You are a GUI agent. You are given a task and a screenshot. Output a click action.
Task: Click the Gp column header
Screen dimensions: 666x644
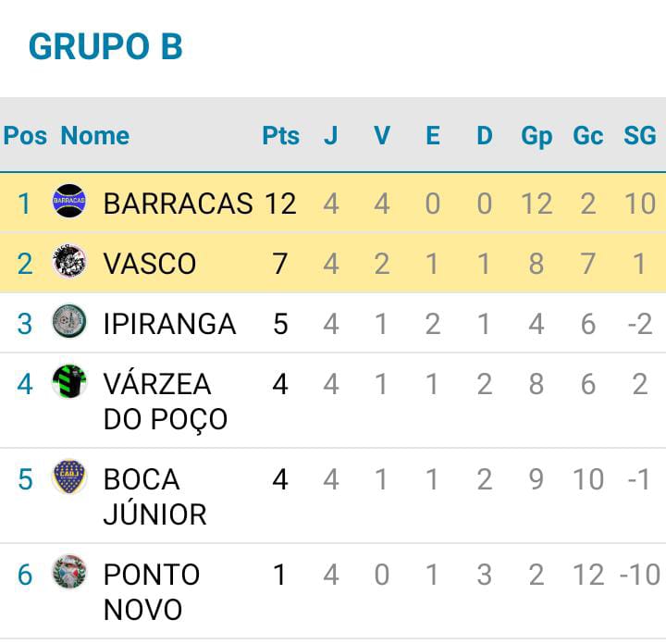(536, 136)
